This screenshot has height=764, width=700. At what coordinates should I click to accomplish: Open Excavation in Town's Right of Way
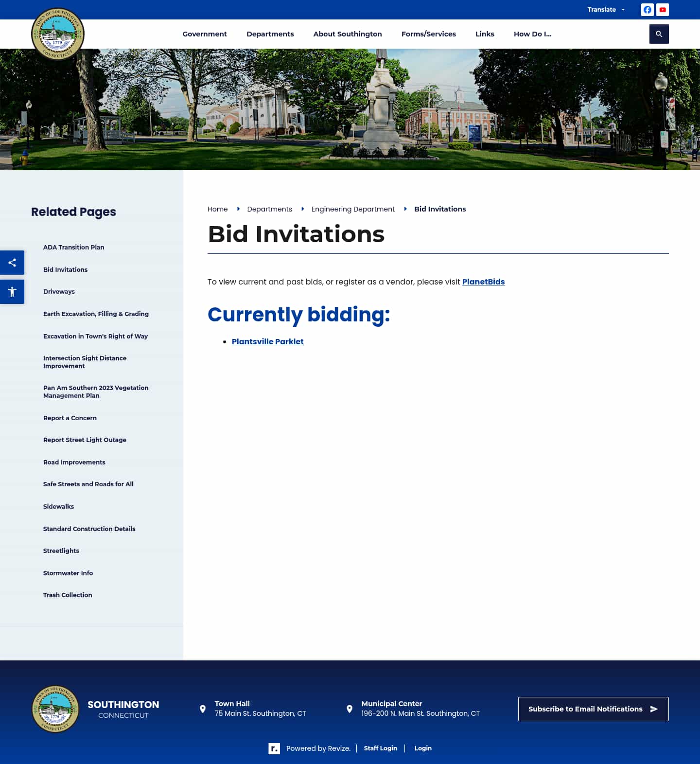[x=95, y=336]
